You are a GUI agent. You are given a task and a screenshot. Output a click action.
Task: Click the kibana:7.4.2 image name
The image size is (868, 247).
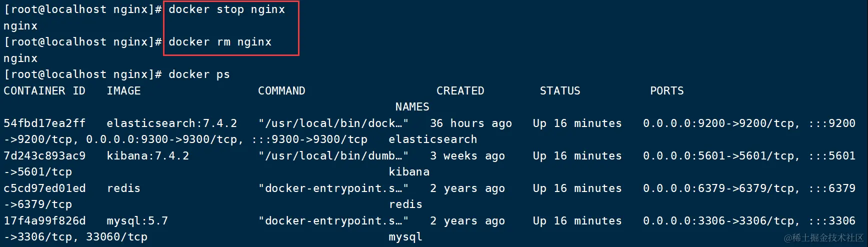click(x=147, y=156)
